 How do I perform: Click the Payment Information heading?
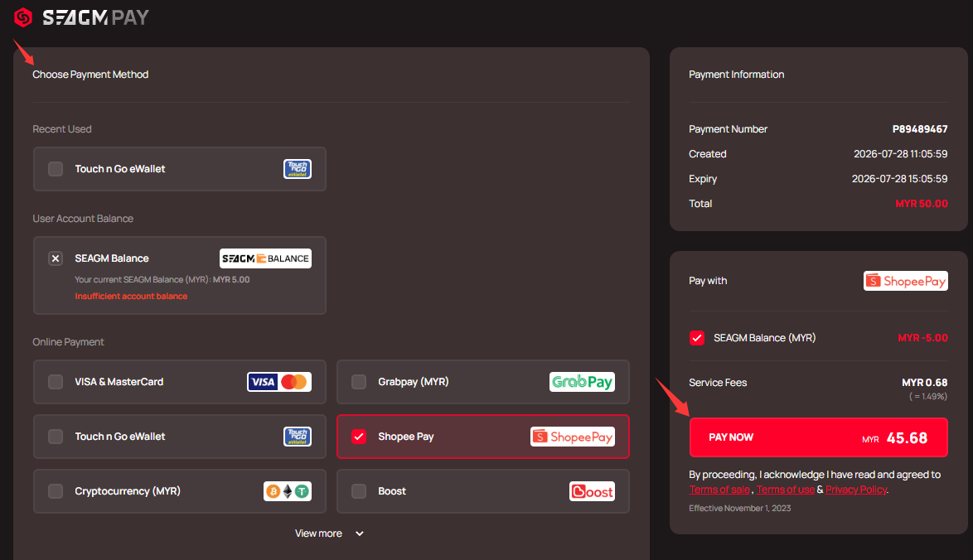737,75
